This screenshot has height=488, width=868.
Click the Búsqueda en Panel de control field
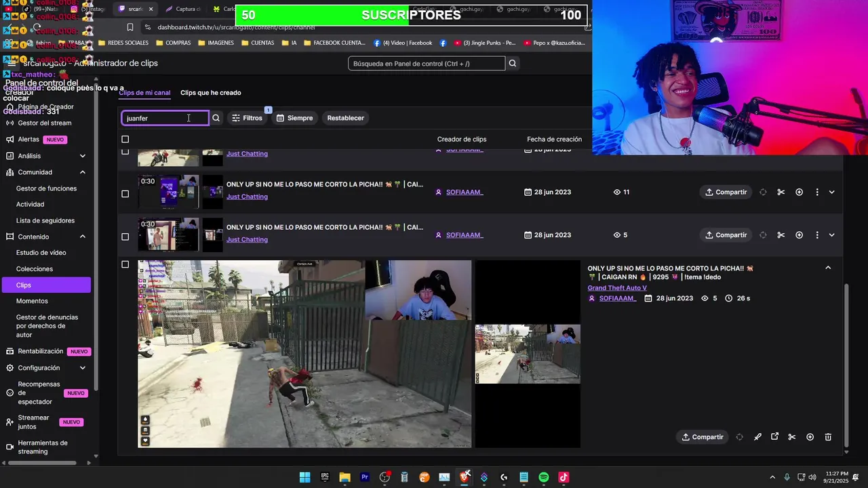pos(427,64)
